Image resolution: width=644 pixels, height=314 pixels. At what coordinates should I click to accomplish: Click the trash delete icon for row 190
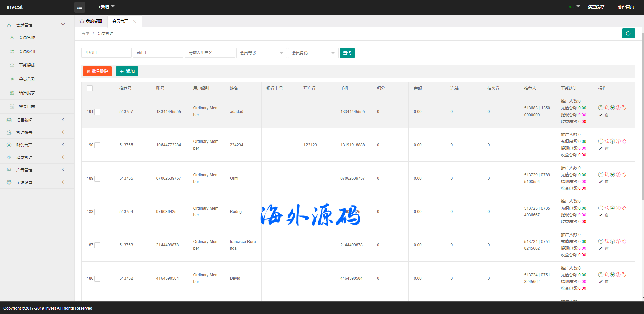(607, 148)
